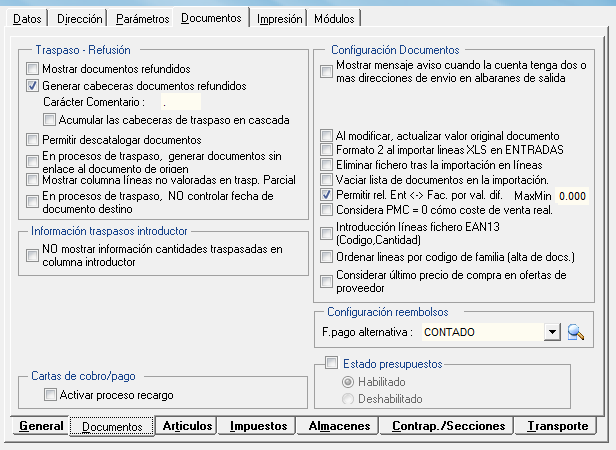Tick Activar proceso recargo checkbox
616x450 pixels.
coord(50,394)
